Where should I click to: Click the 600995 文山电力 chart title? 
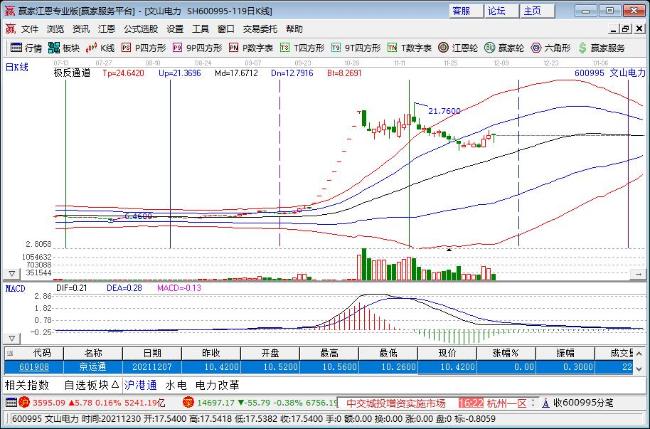(610, 73)
